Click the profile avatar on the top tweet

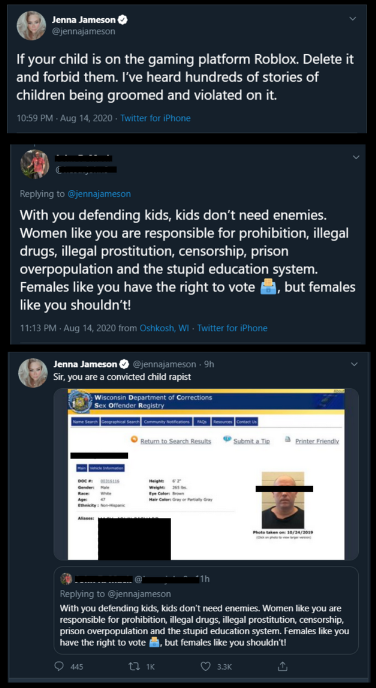(x=31, y=25)
